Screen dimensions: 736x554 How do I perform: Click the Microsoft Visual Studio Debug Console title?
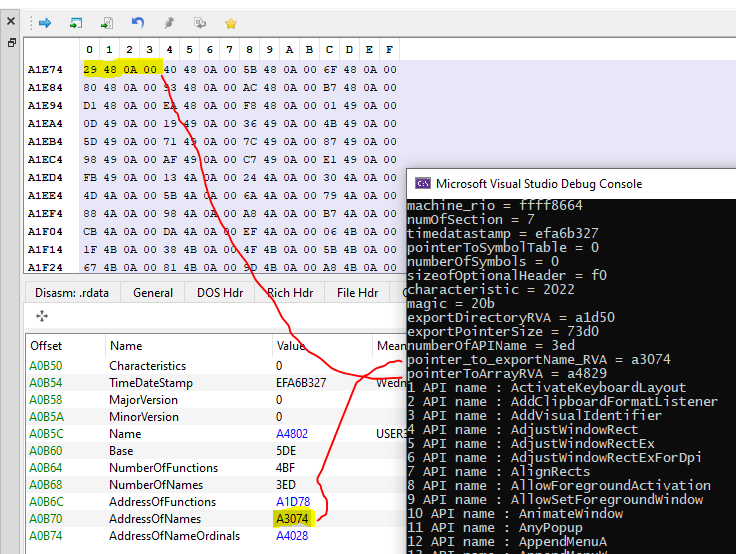click(539, 183)
